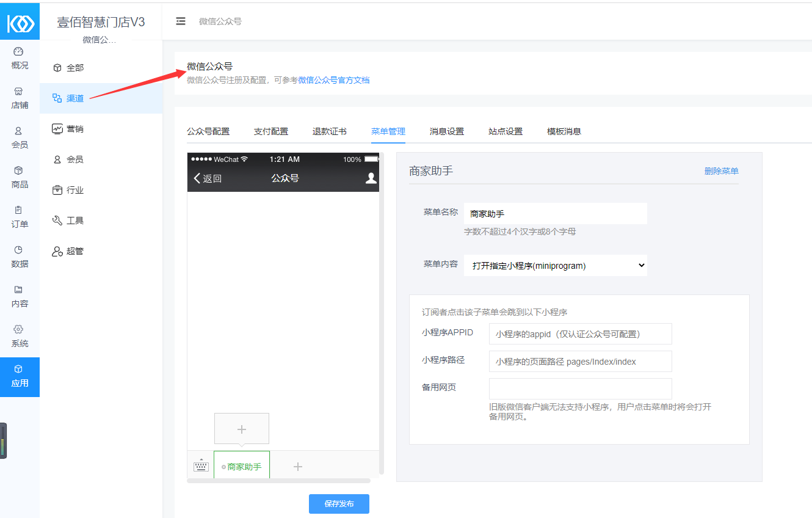Screen dimensions: 812x518
Task: Switch to the 支付配置 tab
Action: (271, 131)
